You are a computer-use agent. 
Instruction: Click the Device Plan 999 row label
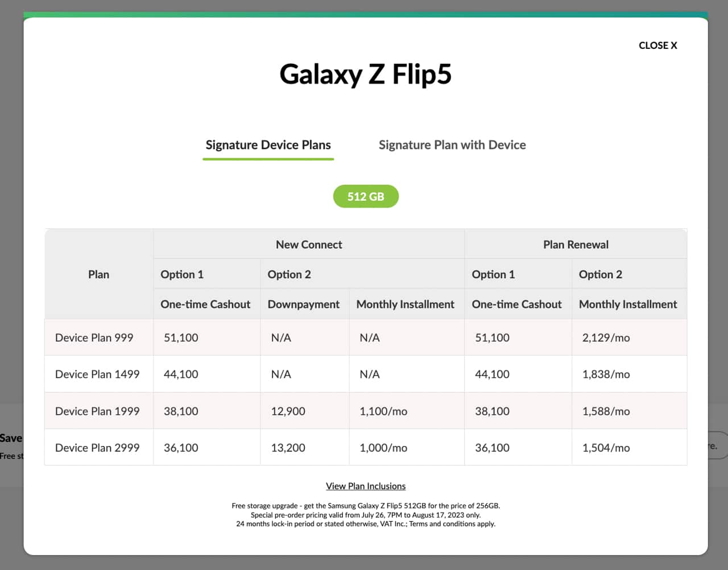(94, 337)
